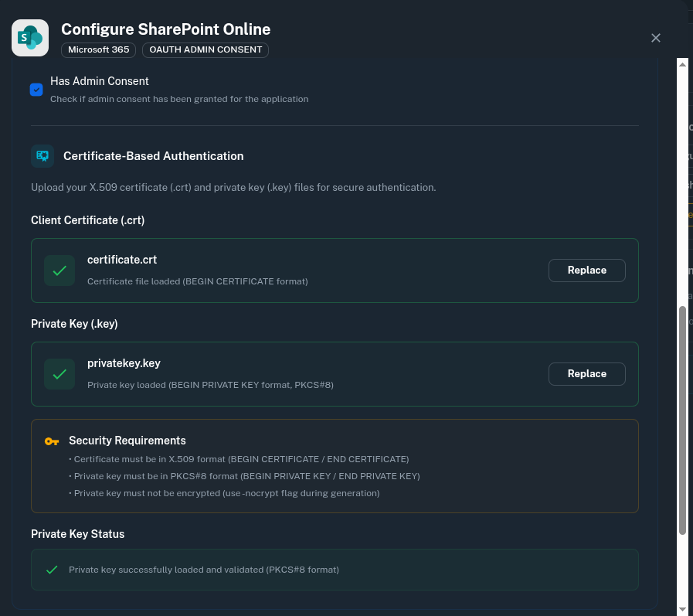Screen dimensions: 693x616
Task: Click the Certificate-Based Authentication badge icon
Action: pos(42,155)
